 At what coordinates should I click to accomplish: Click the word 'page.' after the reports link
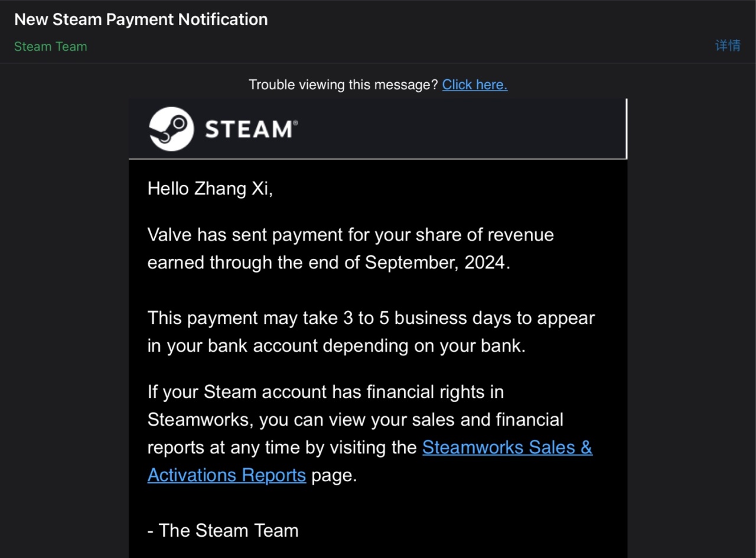(334, 475)
